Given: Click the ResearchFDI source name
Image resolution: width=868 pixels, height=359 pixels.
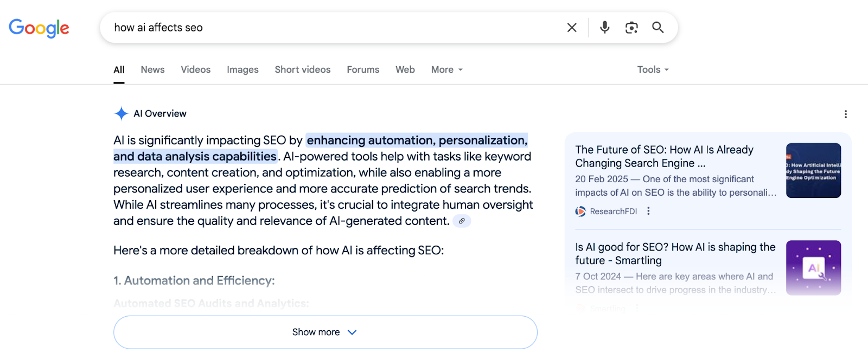Looking at the screenshot, I should click(614, 211).
